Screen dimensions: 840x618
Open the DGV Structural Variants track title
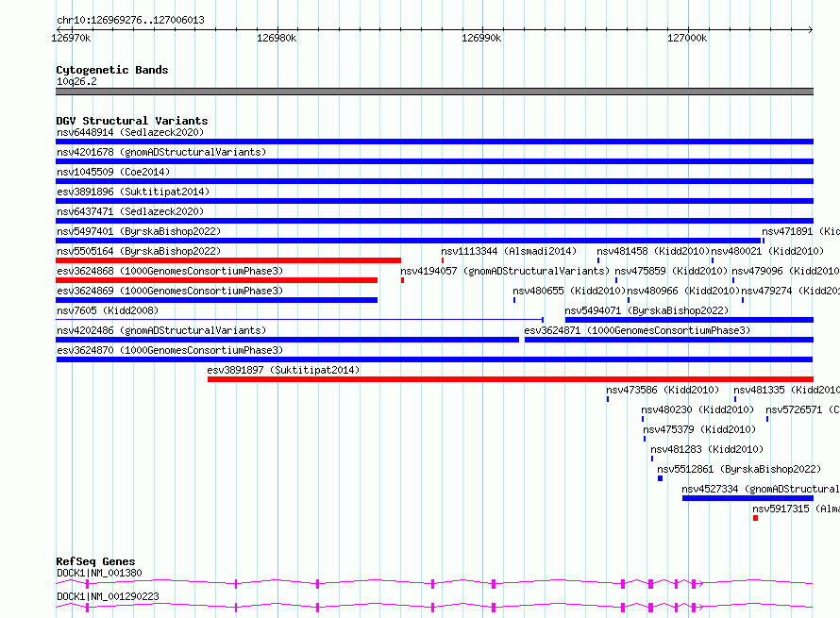[x=131, y=121]
